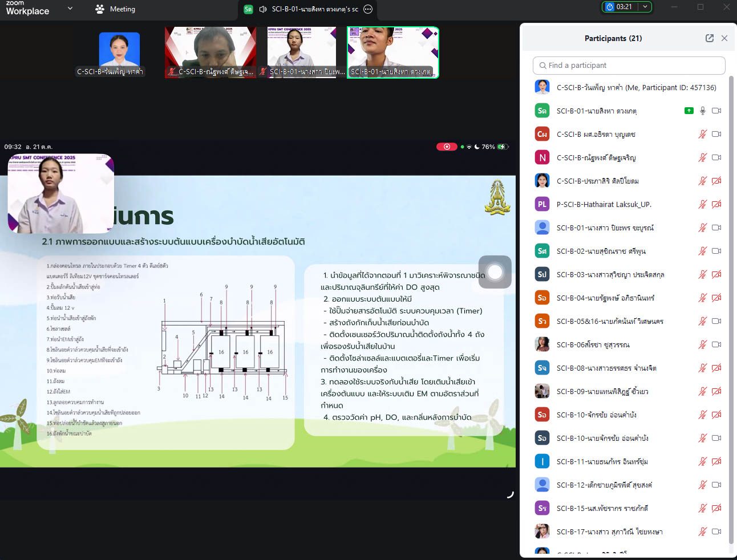
Task: Pop out the Participants panel
Action: point(709,38)
